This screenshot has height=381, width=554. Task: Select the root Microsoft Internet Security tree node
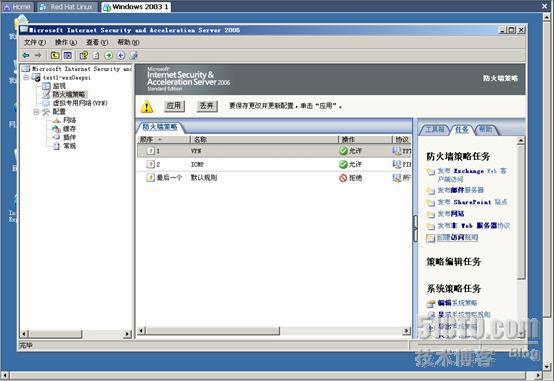[x=82, y=69]
